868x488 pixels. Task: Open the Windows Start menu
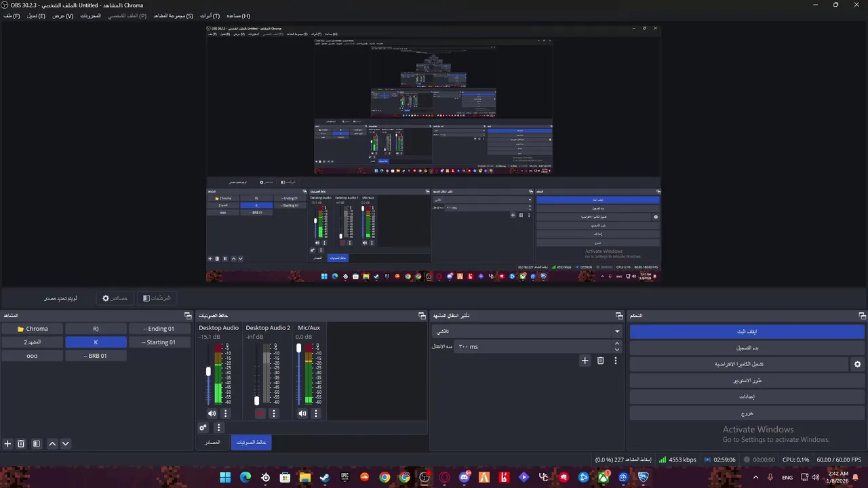225,477
